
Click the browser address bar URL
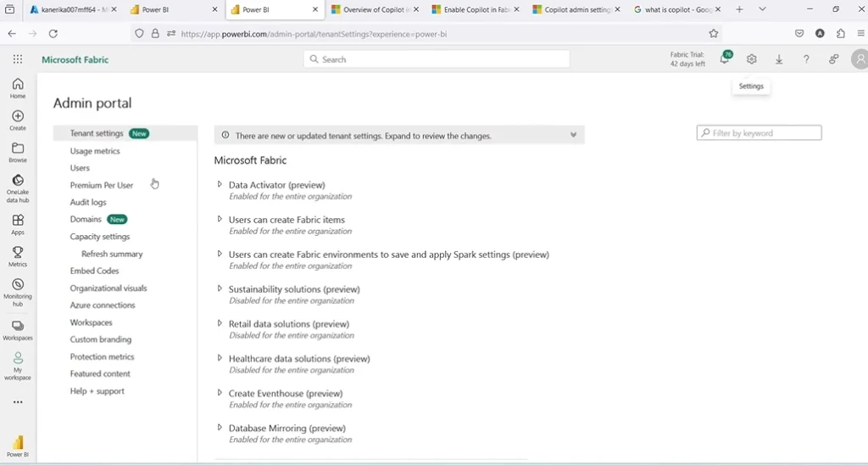click(314, 34)
